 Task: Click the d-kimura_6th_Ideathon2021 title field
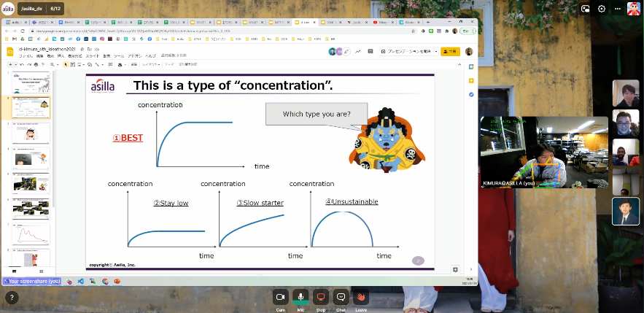[47, 49]
